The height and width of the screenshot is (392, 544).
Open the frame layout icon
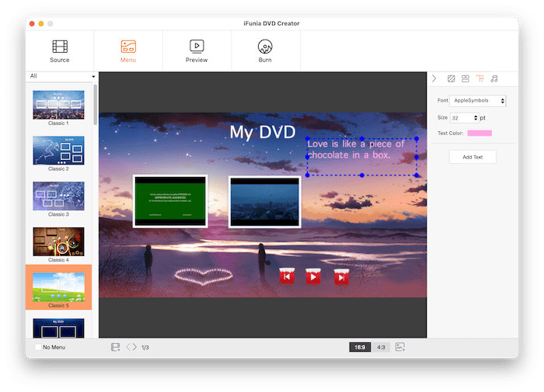pos(466,79)
